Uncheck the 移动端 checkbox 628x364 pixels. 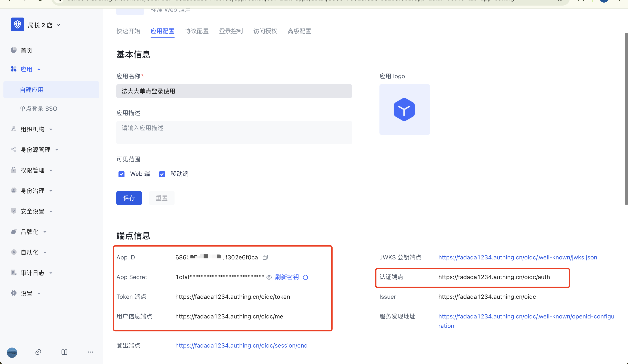162,174
